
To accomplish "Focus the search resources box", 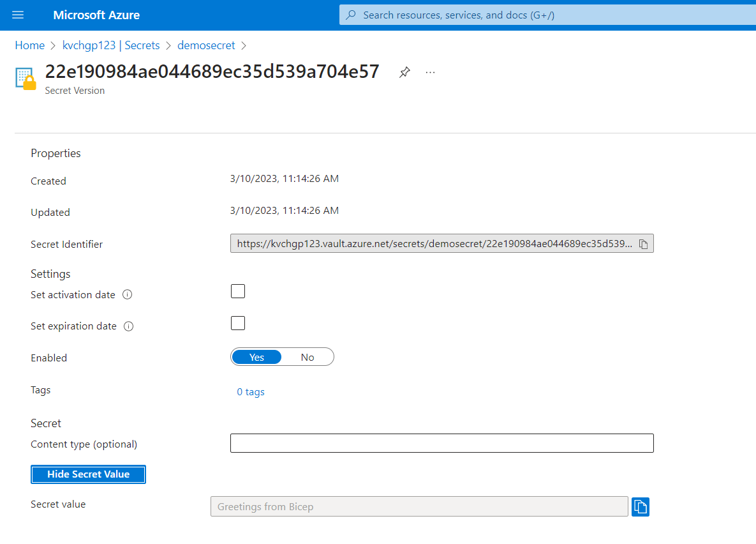I will (548, 15).
